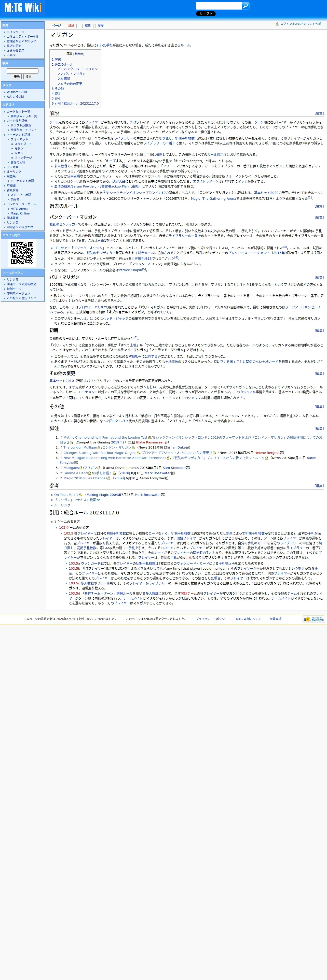Image resolution: width=327 pixels, height=980 pixels.
Task: Open トーナメント記録 category link
Action: tap(18, 135)
